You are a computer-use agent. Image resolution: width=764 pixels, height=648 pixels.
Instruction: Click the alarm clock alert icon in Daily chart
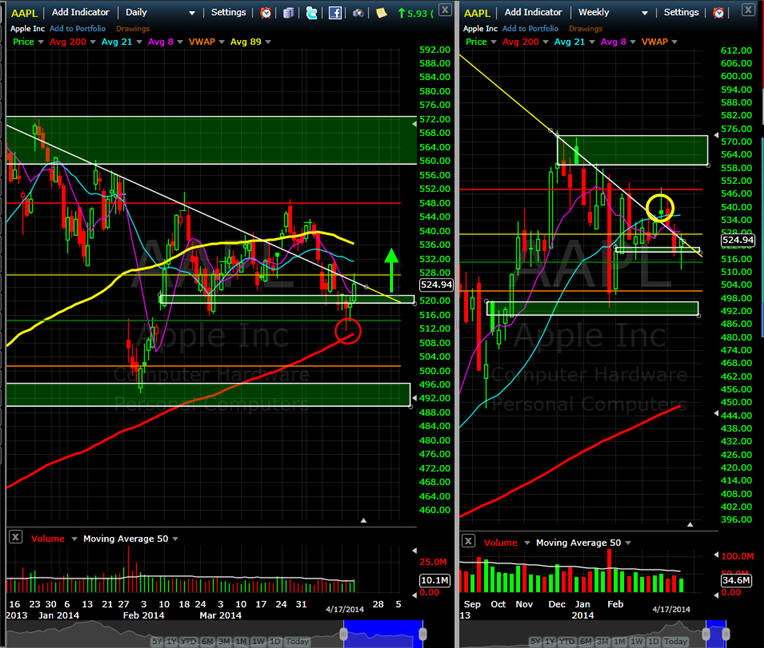[266, 13]
